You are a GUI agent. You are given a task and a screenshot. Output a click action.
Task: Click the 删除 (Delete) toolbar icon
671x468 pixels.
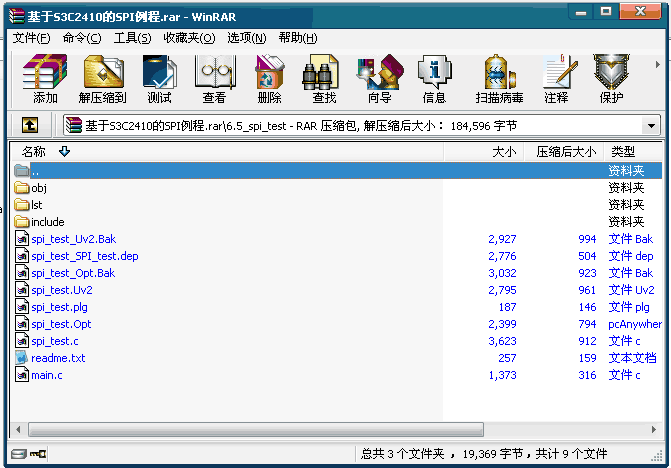click(x=270, y=79)
